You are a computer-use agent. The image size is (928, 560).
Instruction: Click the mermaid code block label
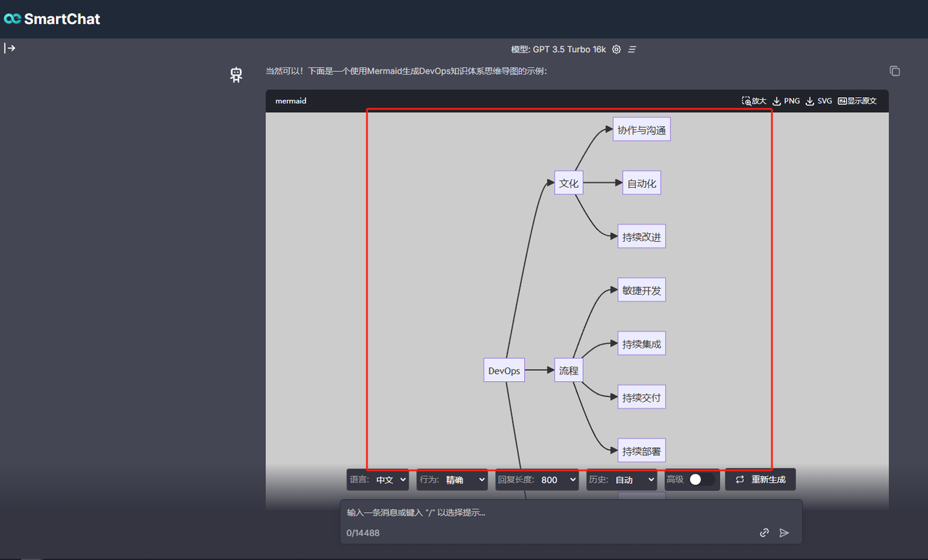point(291,101)
